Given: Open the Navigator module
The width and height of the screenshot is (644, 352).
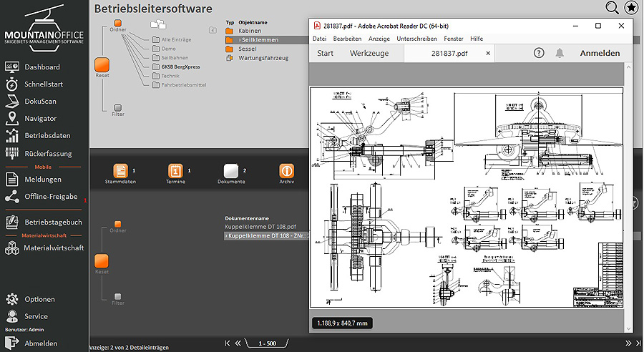Looking at the screenshot, I should point(40,118).
